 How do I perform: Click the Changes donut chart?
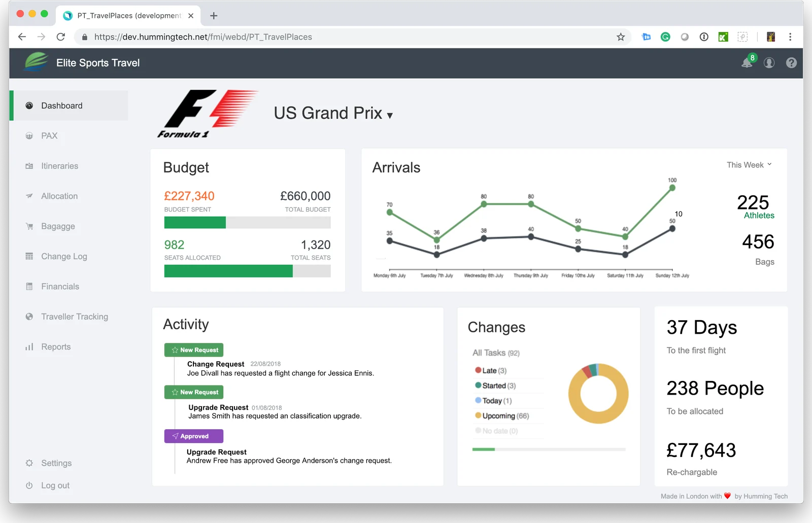(598, 394)
